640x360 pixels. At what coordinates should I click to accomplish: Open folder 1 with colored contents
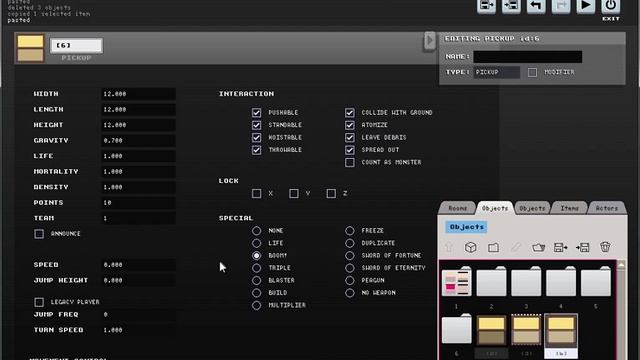click(x=457, y=282)
